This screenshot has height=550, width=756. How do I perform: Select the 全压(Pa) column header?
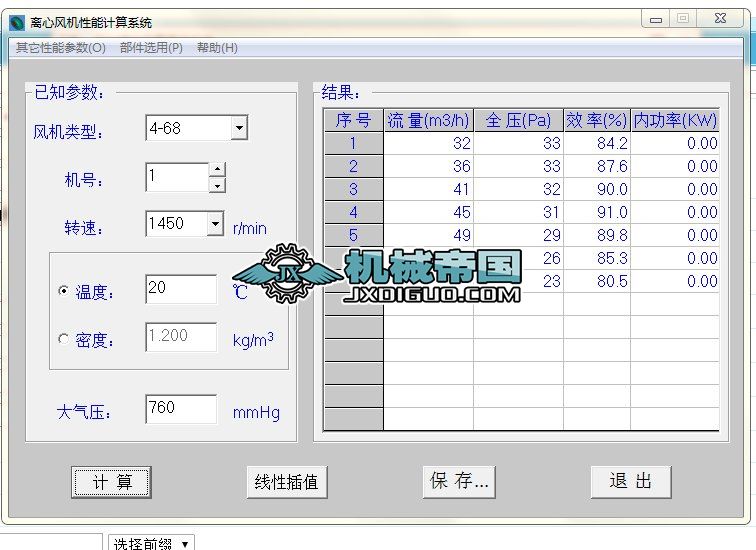point(518,120)
